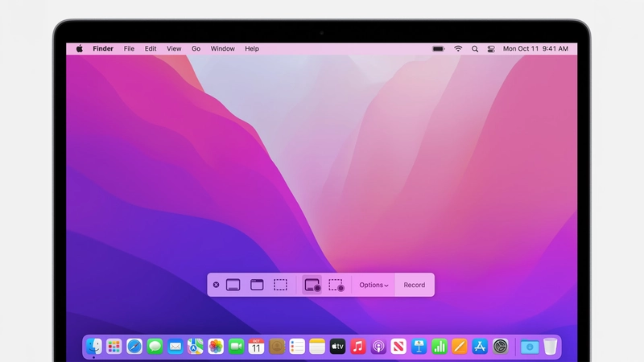Open App Store from the Dock

[480, 347]
